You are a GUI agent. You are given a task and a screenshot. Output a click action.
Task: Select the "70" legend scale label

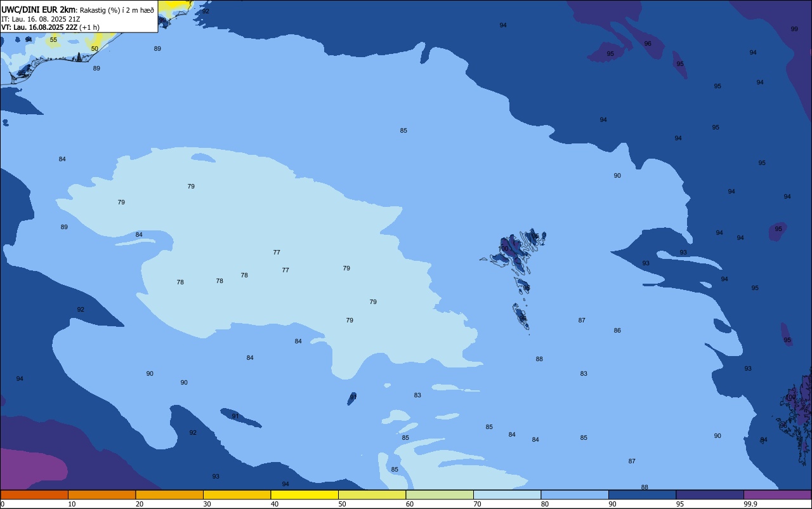coord(477,504)
